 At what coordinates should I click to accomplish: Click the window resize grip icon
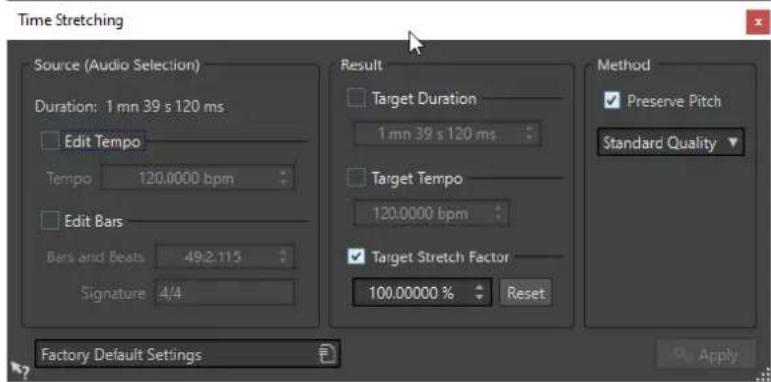point(763,374)
